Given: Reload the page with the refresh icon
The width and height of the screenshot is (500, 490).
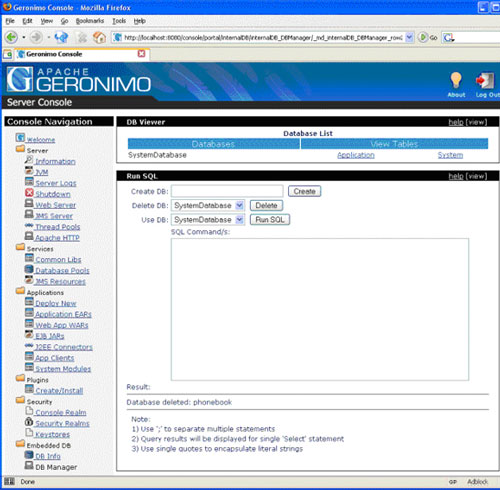Looking at the screenshot, I should 61,37.
